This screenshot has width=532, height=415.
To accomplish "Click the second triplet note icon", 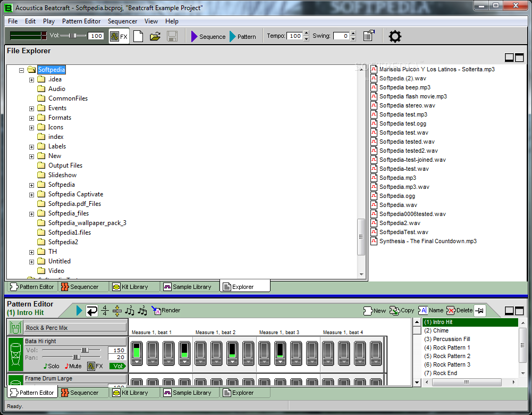I will [x=142, y=310].
